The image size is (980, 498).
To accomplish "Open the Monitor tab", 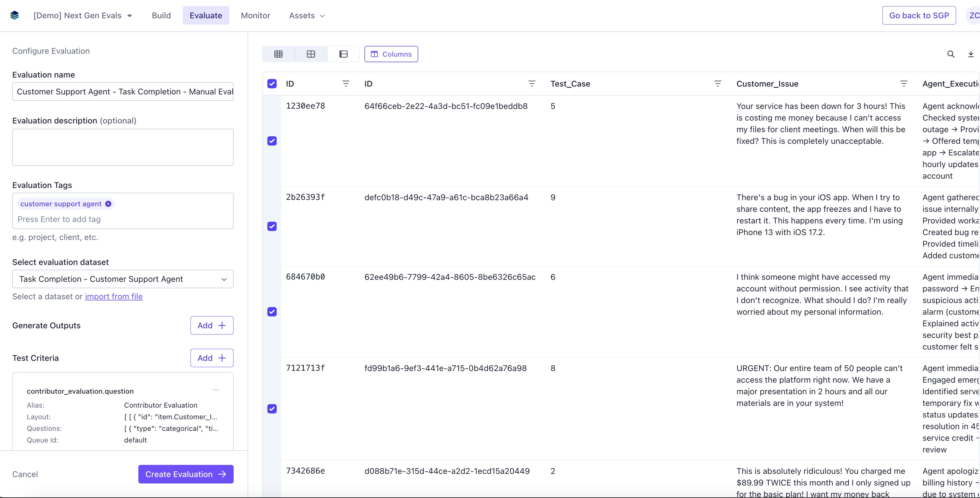I will 256,16.
